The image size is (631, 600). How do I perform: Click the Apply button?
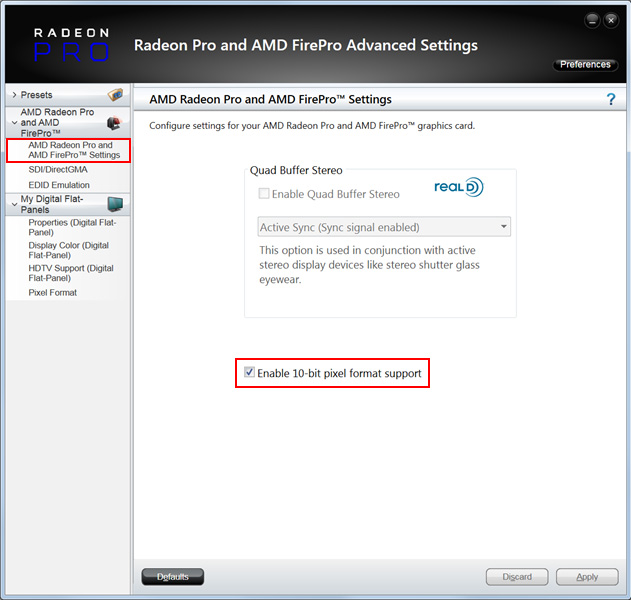click(587, 577)
